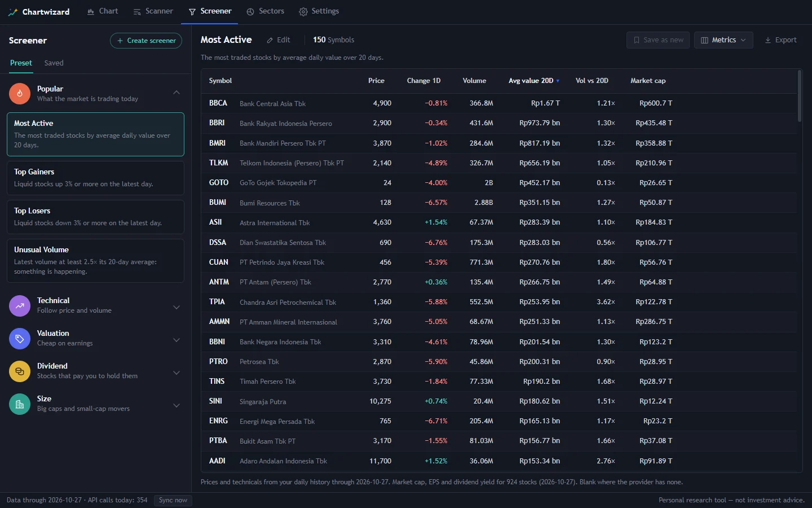Open the Top Gainers preset
The width and height of the screenshot is (812, 508).
(95, 178)
